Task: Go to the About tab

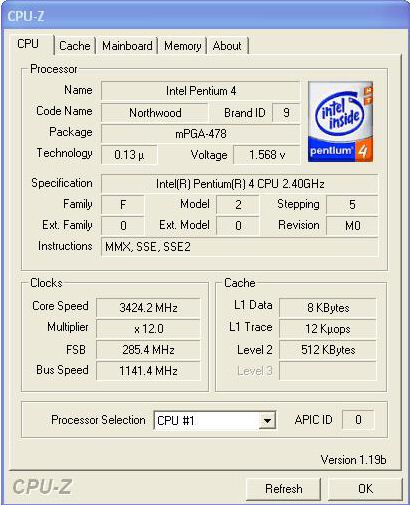Action: (227, 46)
